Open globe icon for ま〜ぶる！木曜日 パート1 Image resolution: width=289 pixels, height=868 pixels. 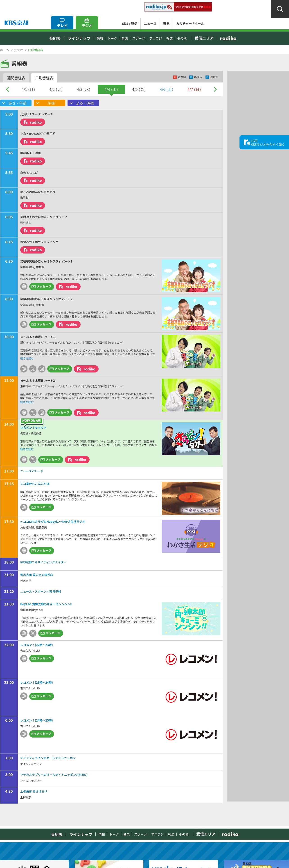pyautogui.click(x=24, y=369)
